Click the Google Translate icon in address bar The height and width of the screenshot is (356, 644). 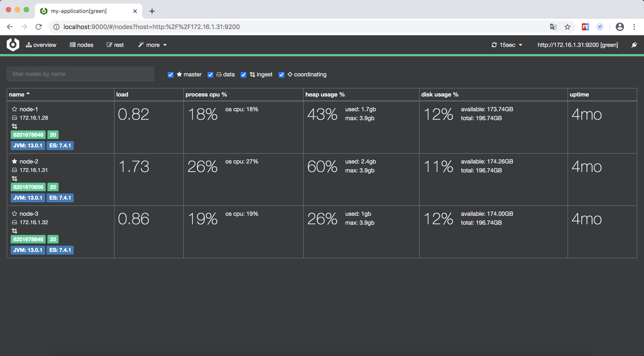point(553,27)
